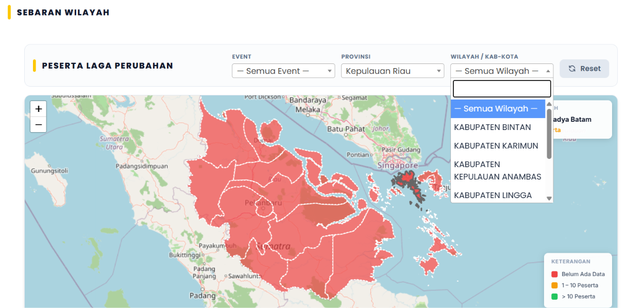Click the wilayah list scrollbar thumb
This screenshot has height=308, width=644.
[x=549, y=134]
